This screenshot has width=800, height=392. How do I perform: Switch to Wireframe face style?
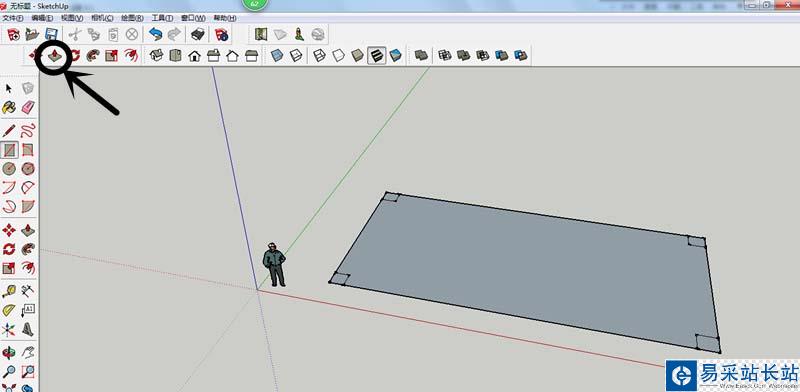[319, 55]
